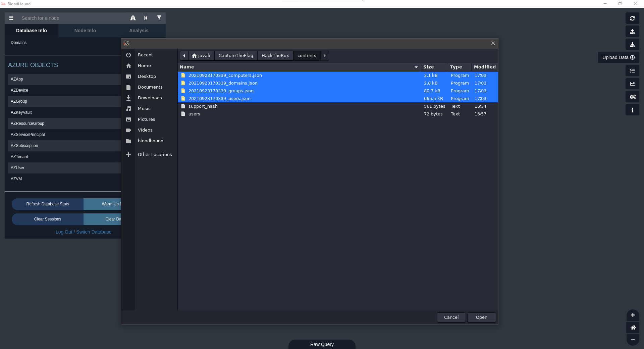
Task: Click path bar right arrow
Action: tap(325, 56)
